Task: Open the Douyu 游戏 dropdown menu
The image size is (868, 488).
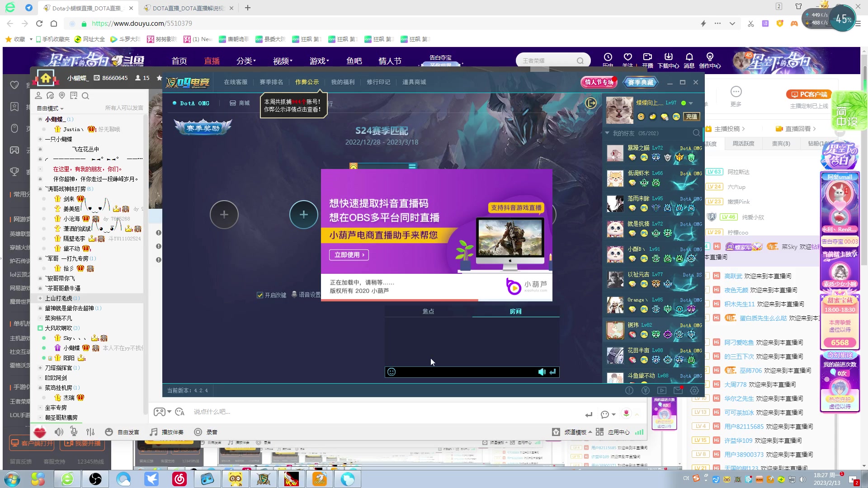Action: tap(319, 61)
